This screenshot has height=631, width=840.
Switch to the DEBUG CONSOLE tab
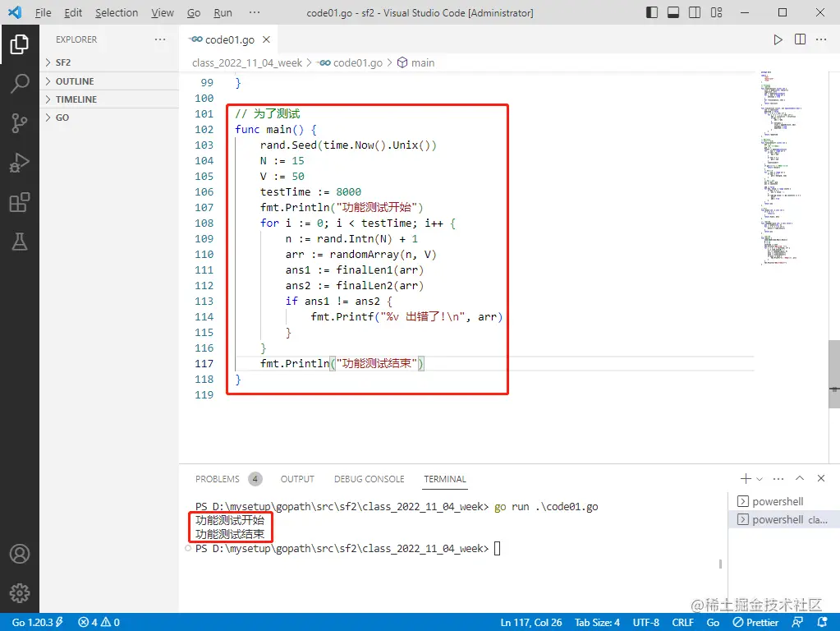pyautogui.click(x=370, y=479)
